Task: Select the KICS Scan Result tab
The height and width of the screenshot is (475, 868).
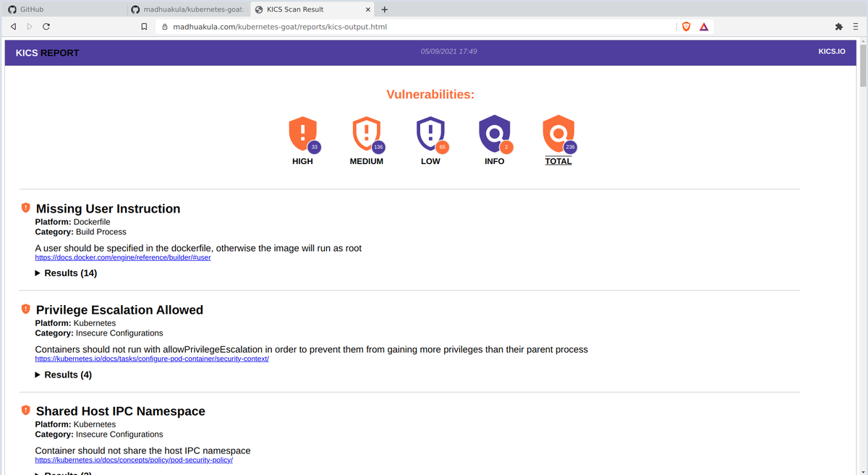Action: click(312, 9)
